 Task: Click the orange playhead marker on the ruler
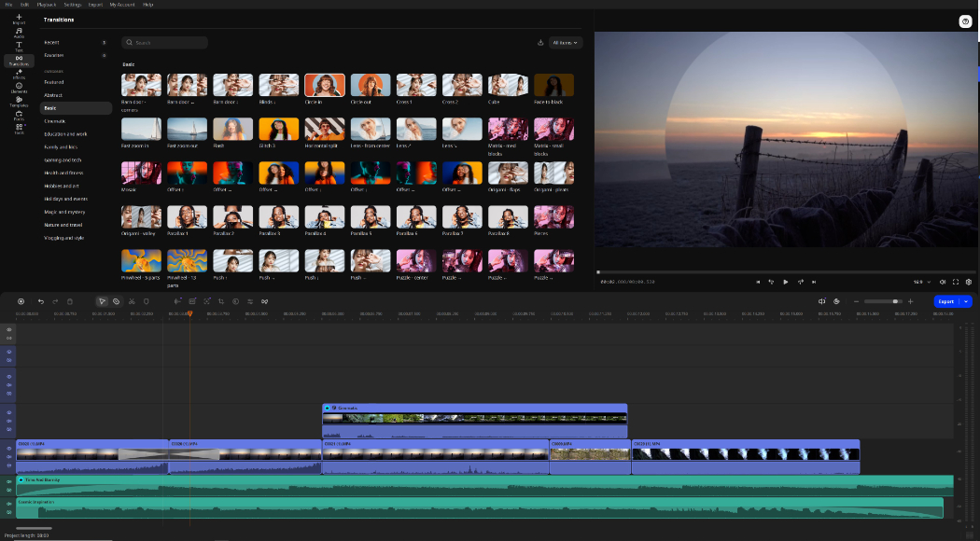(190, 313)
